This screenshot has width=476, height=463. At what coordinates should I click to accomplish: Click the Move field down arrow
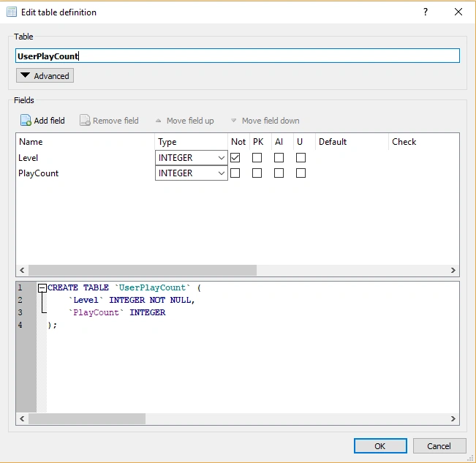(233, 121)
